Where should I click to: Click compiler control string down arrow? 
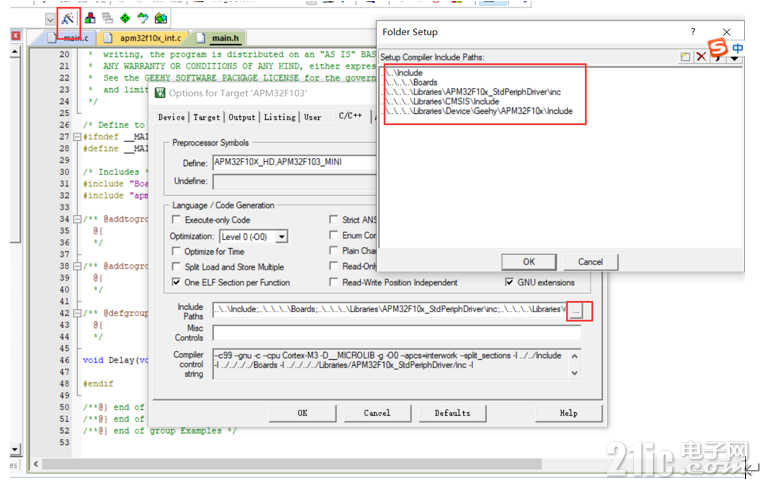click(574, 373)
